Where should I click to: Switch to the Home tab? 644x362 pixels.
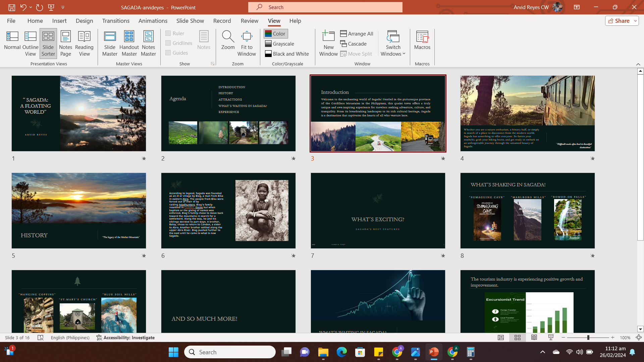point(35,21)
